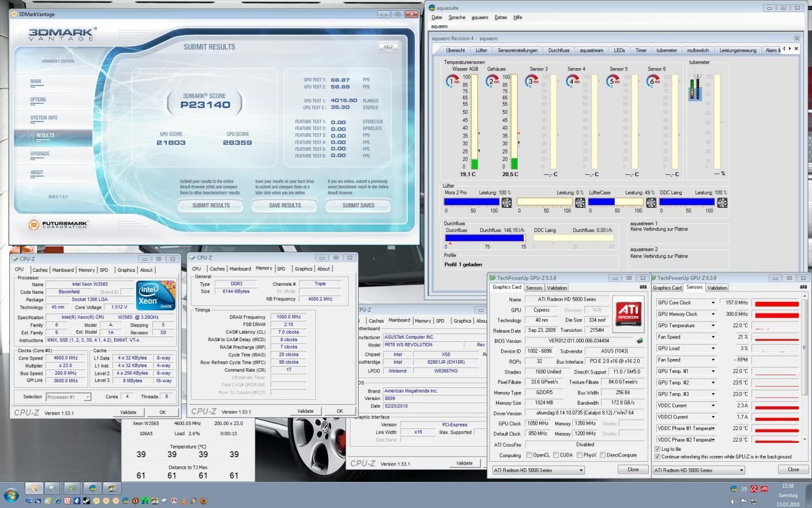Click the fan icon beside the DDC Laing fan bar
The width and height of the screenshot is (812, 508).
pos(722,203)
